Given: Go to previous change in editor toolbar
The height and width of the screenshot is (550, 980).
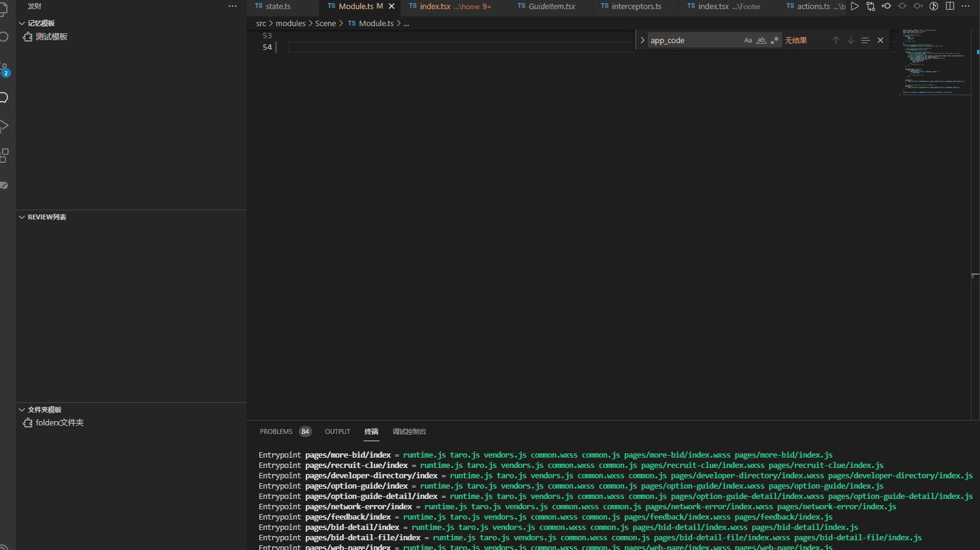Looking at the screenshot, I should [x=886, y=6].
